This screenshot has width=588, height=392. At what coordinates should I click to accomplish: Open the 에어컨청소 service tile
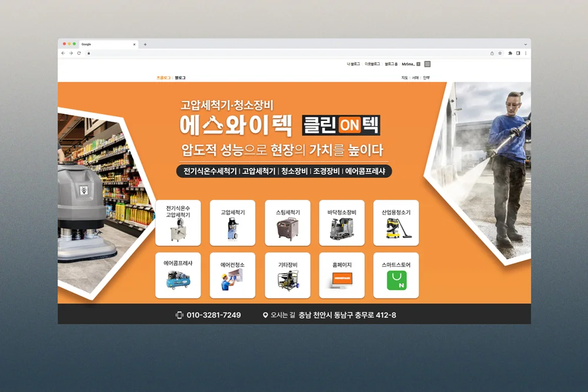[x=232, y=276]
